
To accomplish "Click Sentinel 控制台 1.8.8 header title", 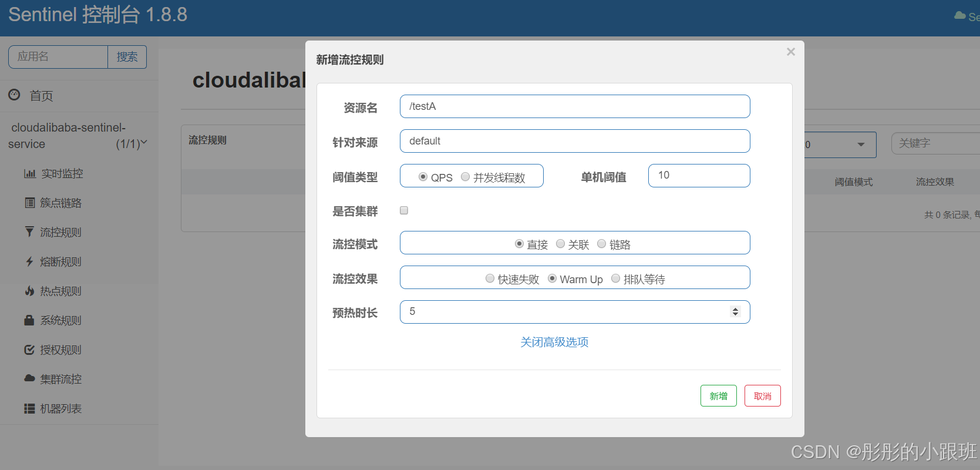I will [x=97, y=15].
